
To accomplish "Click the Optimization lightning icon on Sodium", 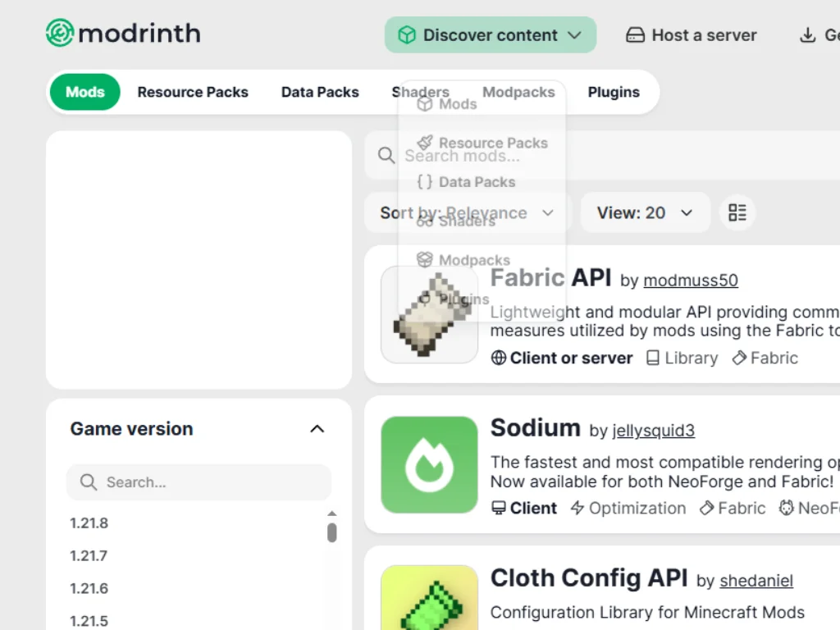I will coord(577,508).
